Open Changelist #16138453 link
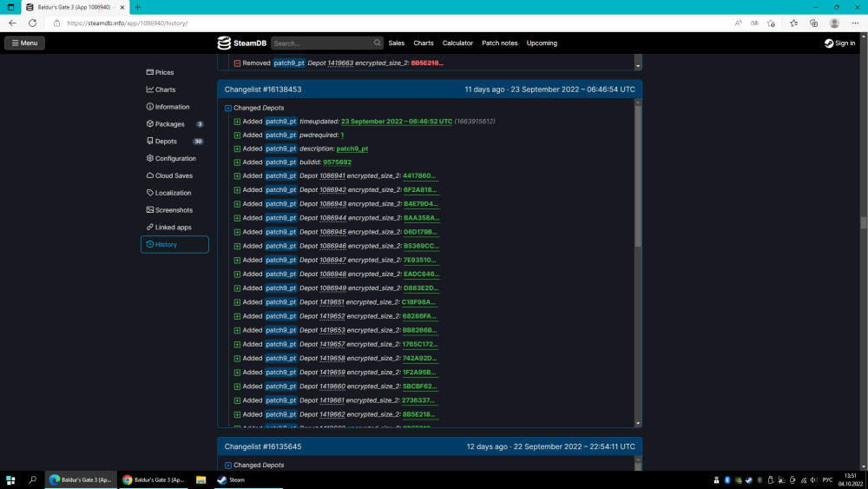The width and height of the screenshot is (868, 489). click(263, 89)
